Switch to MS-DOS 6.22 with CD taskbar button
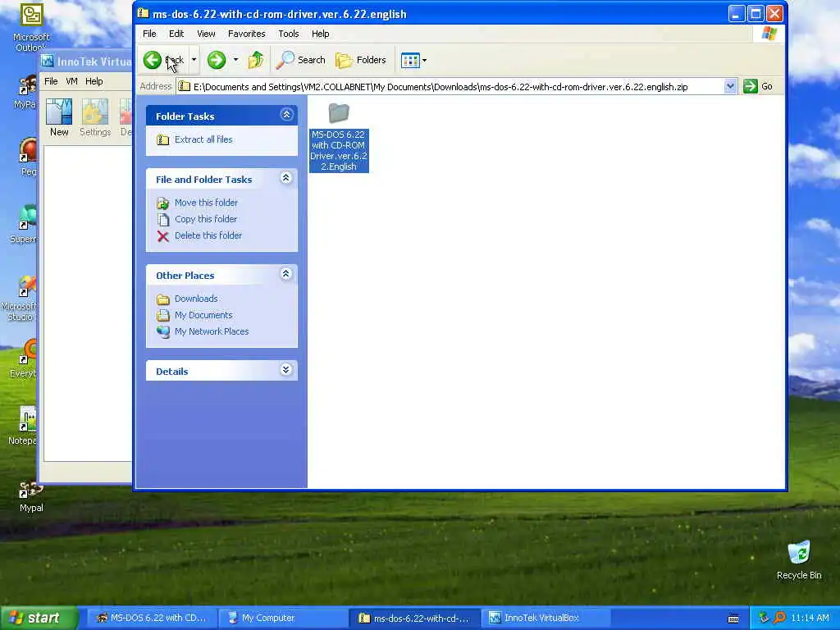 151,619
